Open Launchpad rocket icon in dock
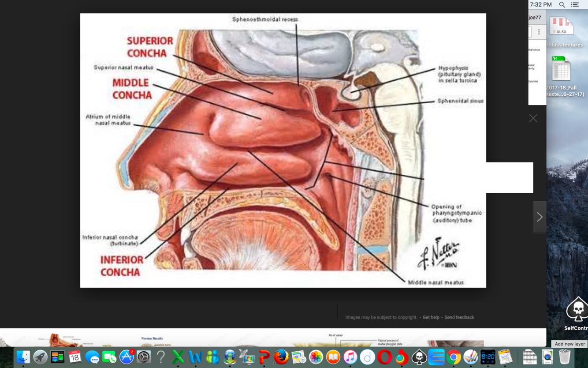The width and height of the screenshot is (588, 368). pyautogui.click(x=40, y=357)
